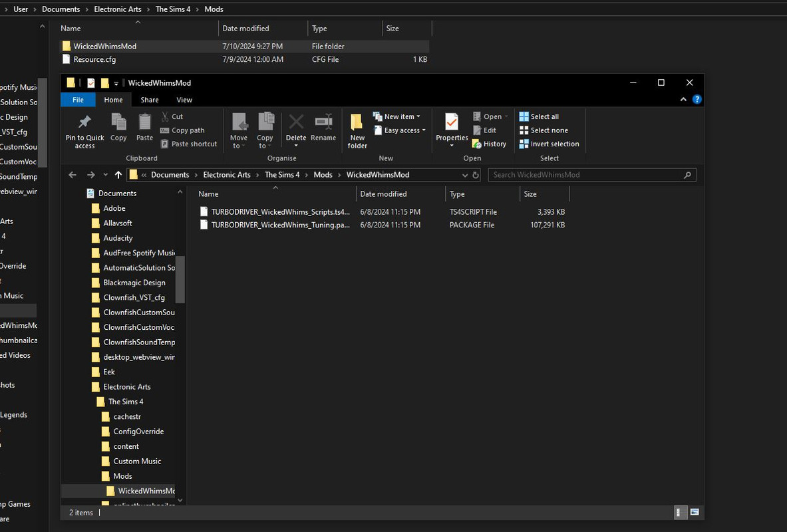Image resolution: width=787 pixels, height=532 pixels.
Task: Click Electronic Arts in WickedWhimsMod address bar
Action: [x=227, y=175]
